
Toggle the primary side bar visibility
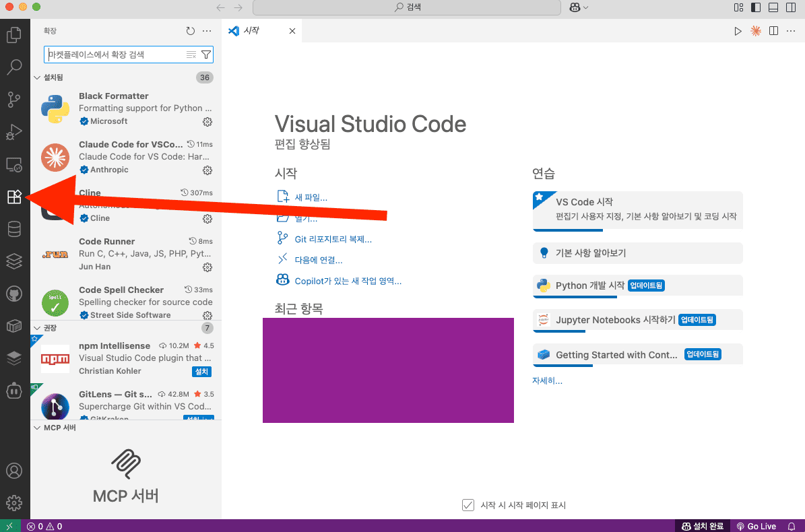(x=756, y=7)
